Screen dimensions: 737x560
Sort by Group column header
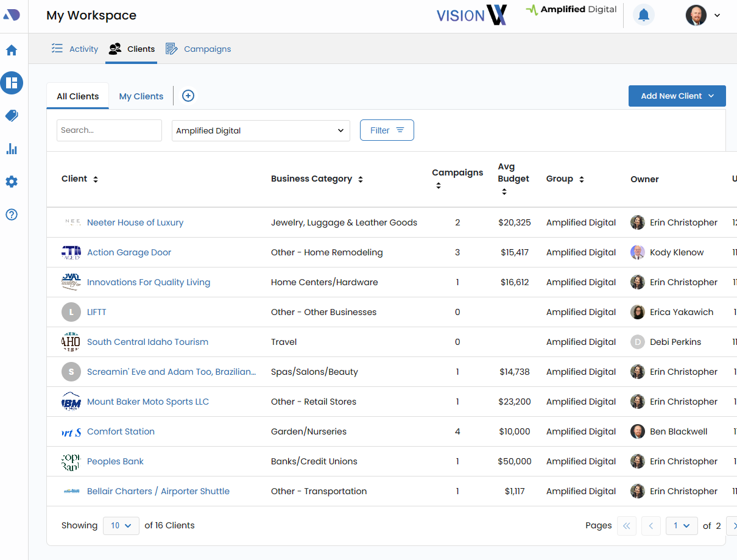(582, 179)
